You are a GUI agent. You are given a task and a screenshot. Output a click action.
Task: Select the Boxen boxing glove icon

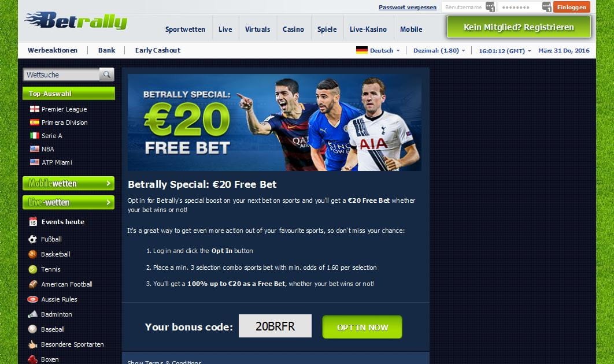click(x=33, y=359)
